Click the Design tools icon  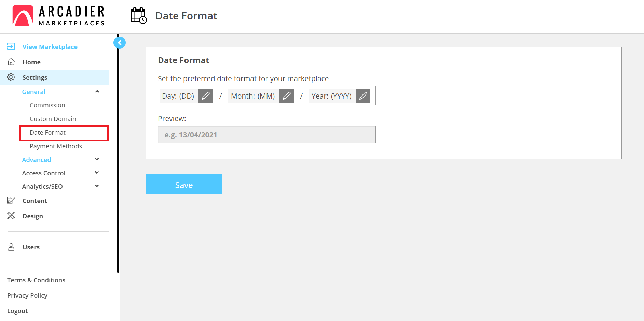[x=11, y=216]
